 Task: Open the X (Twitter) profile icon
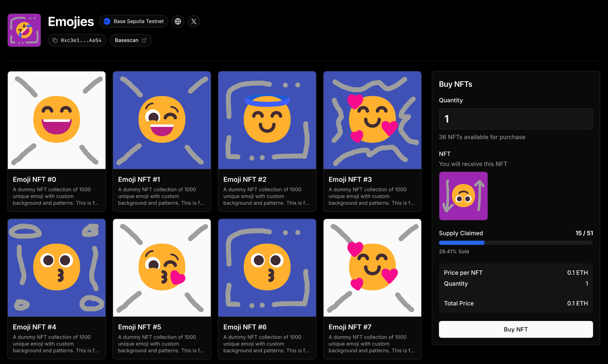point(194,22)
